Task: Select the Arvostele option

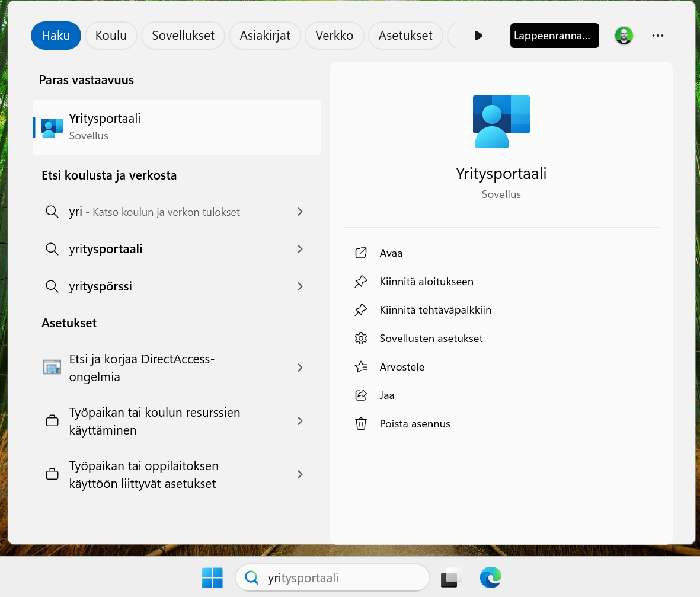Action: [x=402, y=367]
